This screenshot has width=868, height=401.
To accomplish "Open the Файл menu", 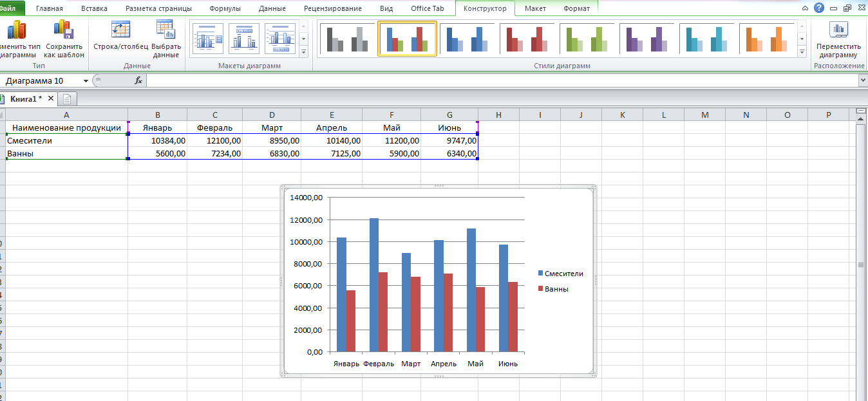I will tap(10, 8).
